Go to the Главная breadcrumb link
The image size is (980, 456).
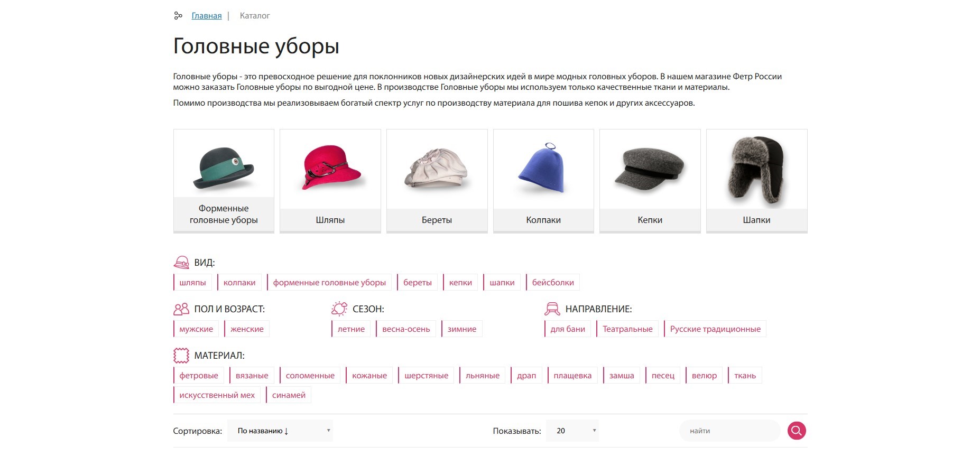click(x=206, y=16)
